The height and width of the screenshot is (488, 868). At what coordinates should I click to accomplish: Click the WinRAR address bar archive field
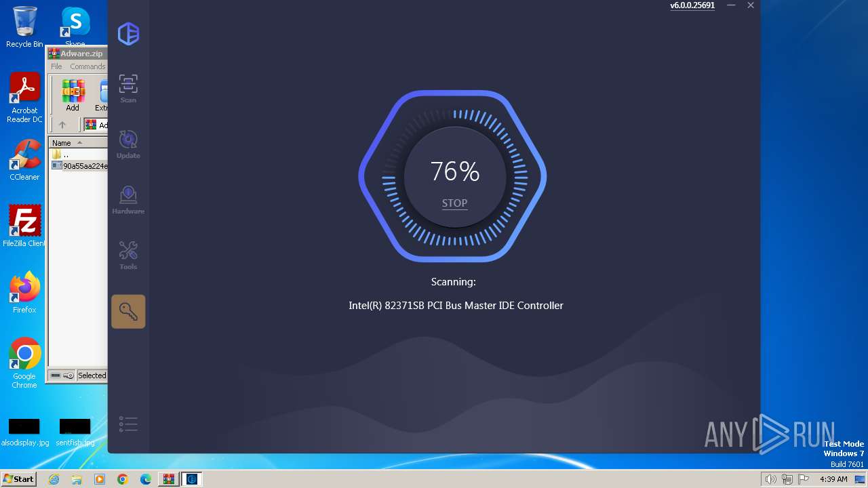click(96, 125)
